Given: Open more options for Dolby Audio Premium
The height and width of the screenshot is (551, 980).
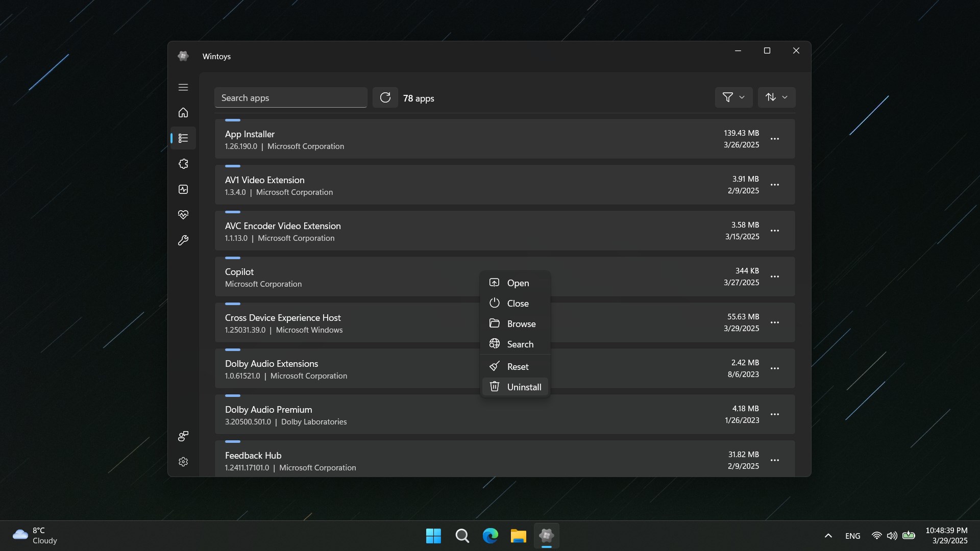Looking at the screenshot, I should 775,414.
